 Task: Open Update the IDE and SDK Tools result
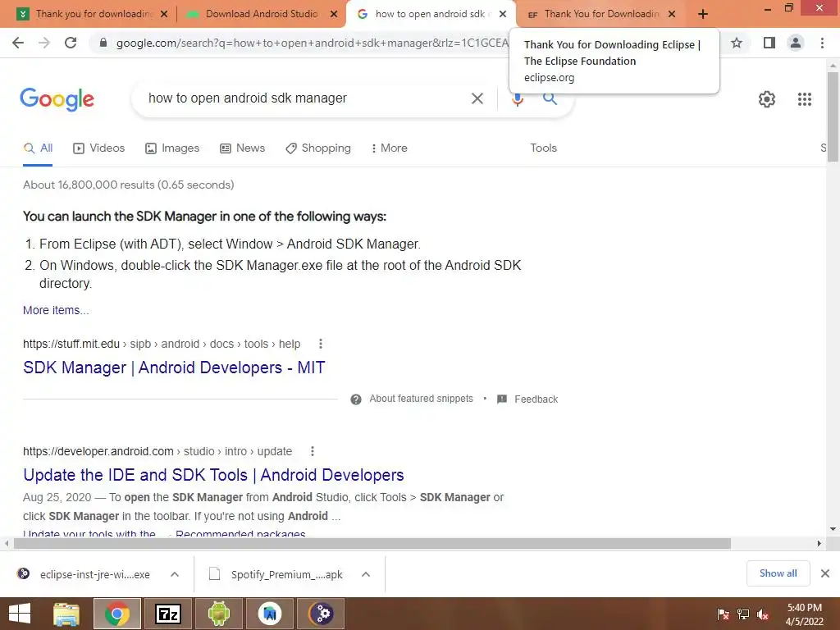click(213, 475)
